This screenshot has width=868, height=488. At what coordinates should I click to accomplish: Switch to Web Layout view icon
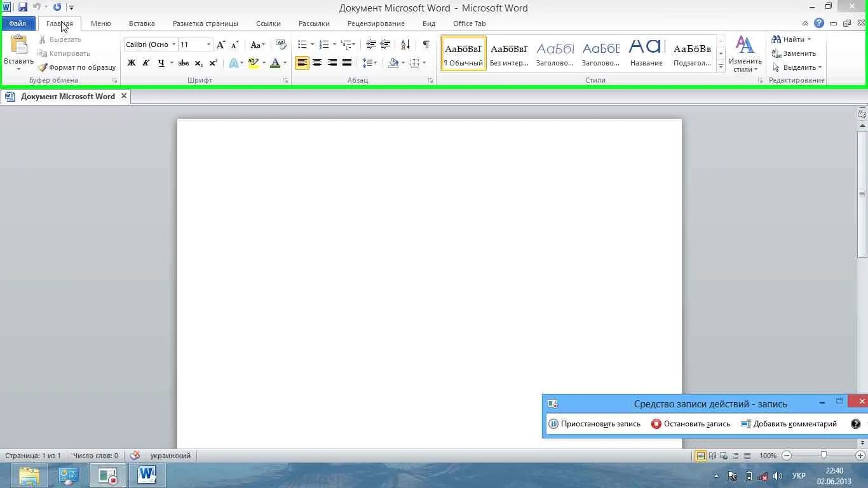point(724,456)
